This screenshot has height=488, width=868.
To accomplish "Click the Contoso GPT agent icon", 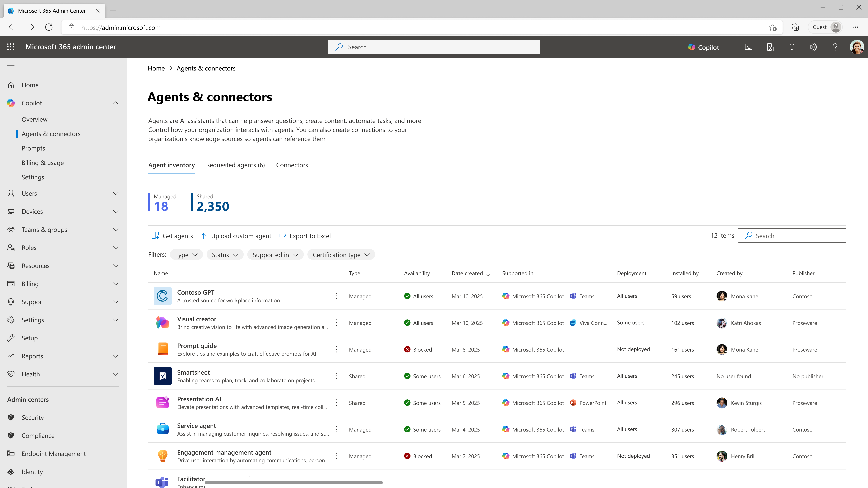I will tap(162, 296).
